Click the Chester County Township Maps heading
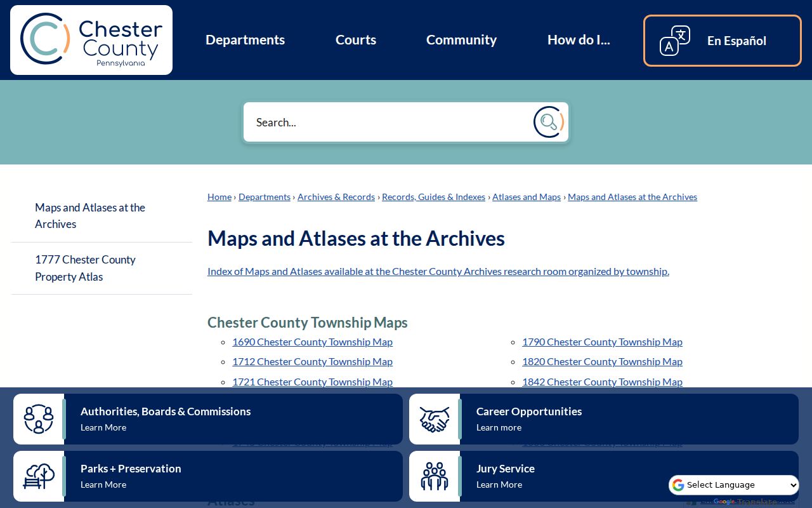 coord(308,323)
